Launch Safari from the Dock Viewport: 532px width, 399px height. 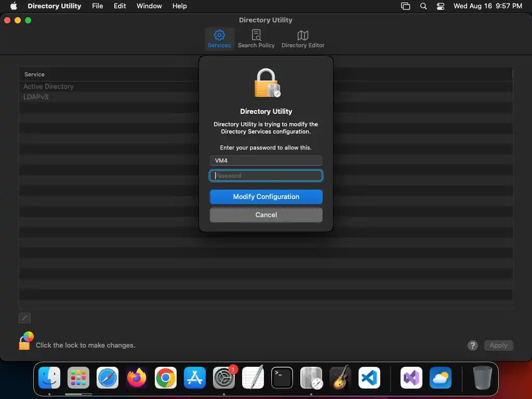108,378
